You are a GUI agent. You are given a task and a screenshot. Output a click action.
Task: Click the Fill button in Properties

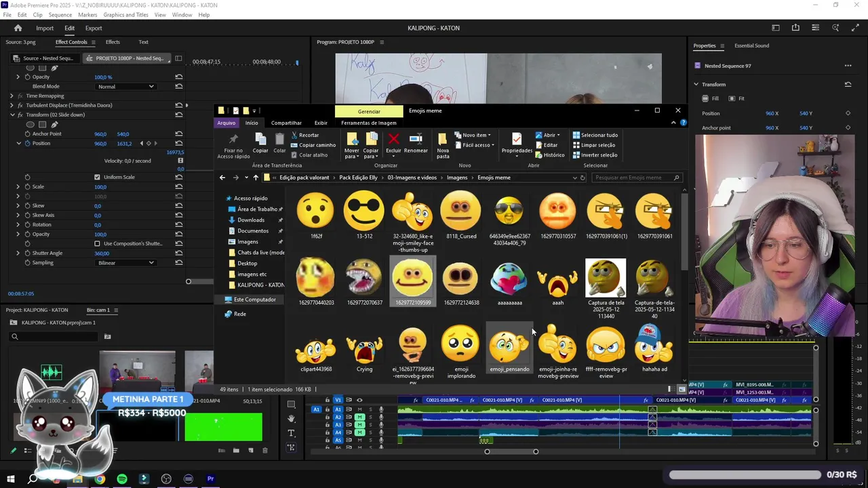[711, 98]
